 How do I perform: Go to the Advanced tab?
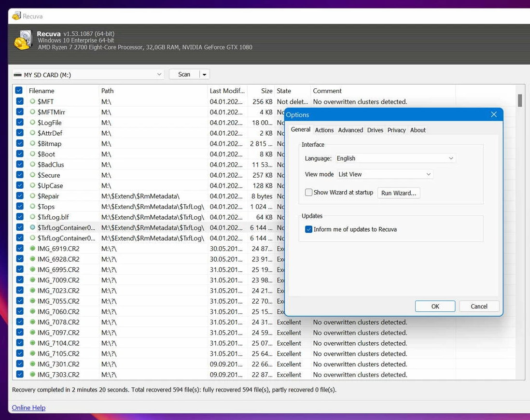click(x=350, y=130)
